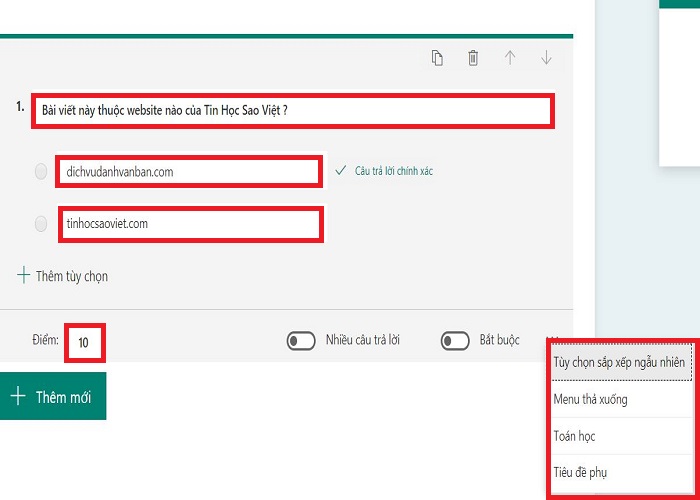Choose 'Tùy chọn sắp xếp ngẫu nhiên' menu item
The width and height of the screenshot is (700, 500).
(621, 362)
